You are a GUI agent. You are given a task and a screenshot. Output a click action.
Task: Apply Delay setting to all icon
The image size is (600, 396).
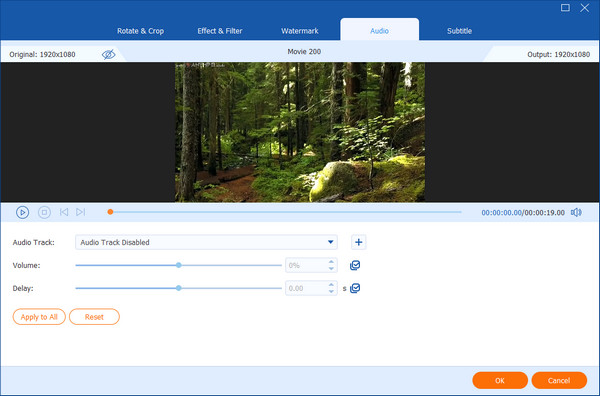(x=355, y=288)
